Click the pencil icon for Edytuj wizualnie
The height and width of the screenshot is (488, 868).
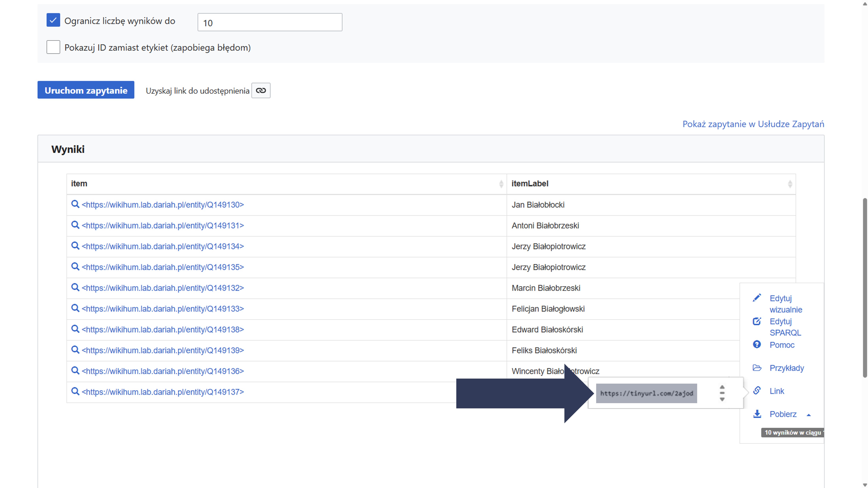click(x=757, y=298)
